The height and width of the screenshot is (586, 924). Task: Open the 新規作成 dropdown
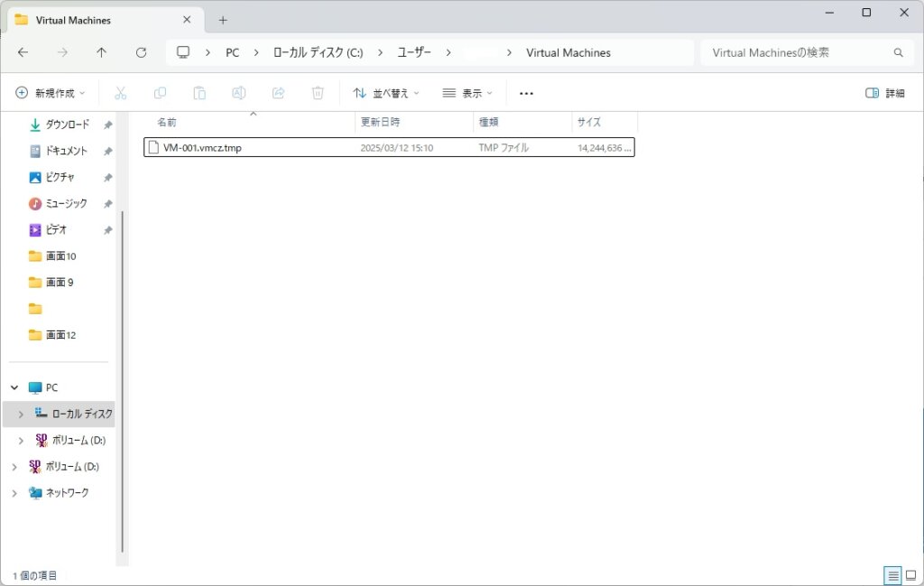pos(51,93)
